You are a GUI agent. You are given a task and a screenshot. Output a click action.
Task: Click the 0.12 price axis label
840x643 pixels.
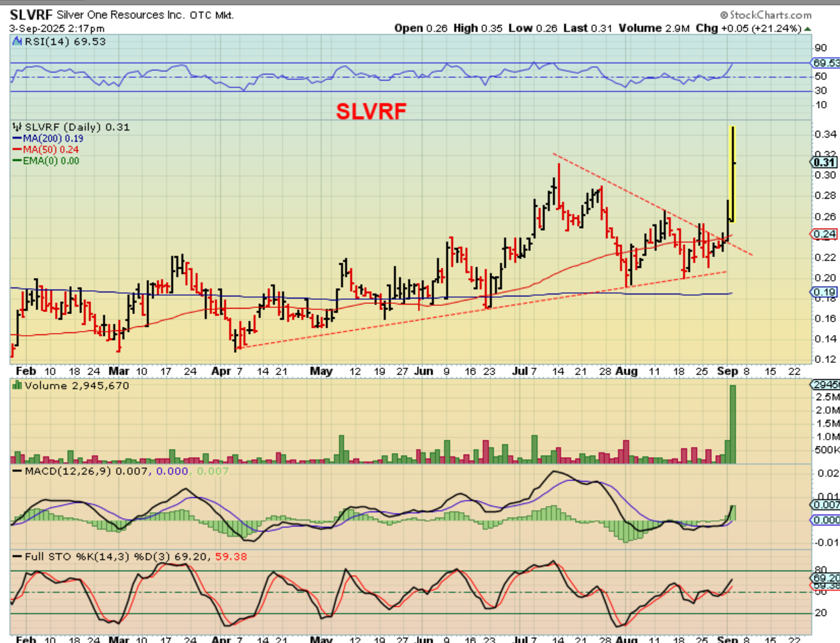tap(824, 359)
